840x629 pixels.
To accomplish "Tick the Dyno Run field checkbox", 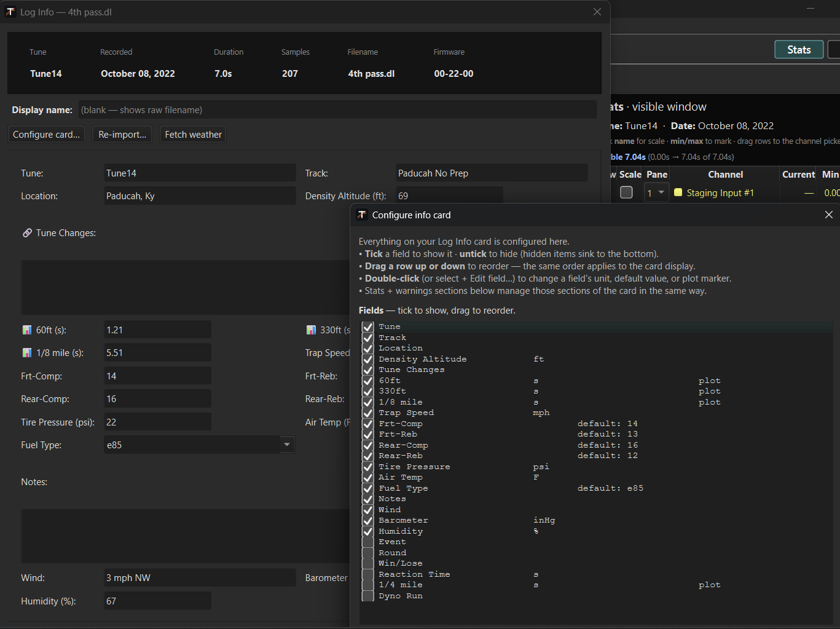I will pos(368,596).
